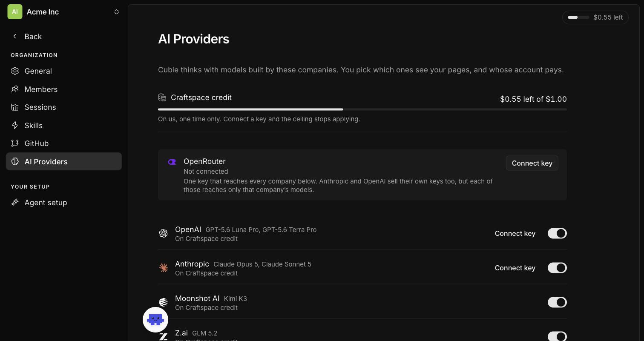Click the OpenRouter "Not connected" status
644x341 pixels.
[206, 172]
